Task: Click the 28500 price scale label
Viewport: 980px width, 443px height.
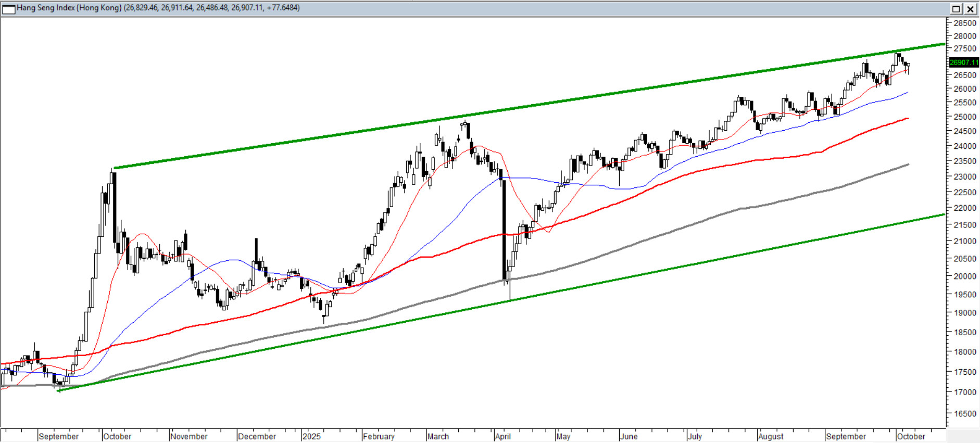Action: point(964,23)
